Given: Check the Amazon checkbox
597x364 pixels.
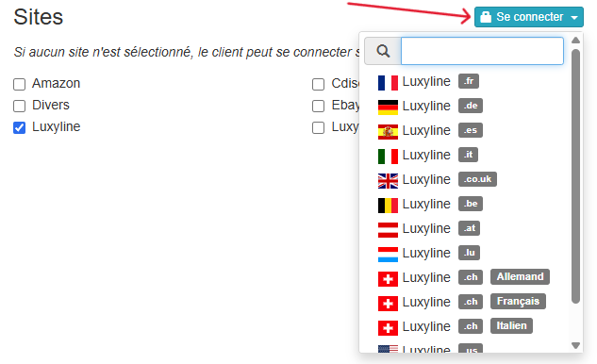Looking at the screenshot, I should click(x=20, y=84).
